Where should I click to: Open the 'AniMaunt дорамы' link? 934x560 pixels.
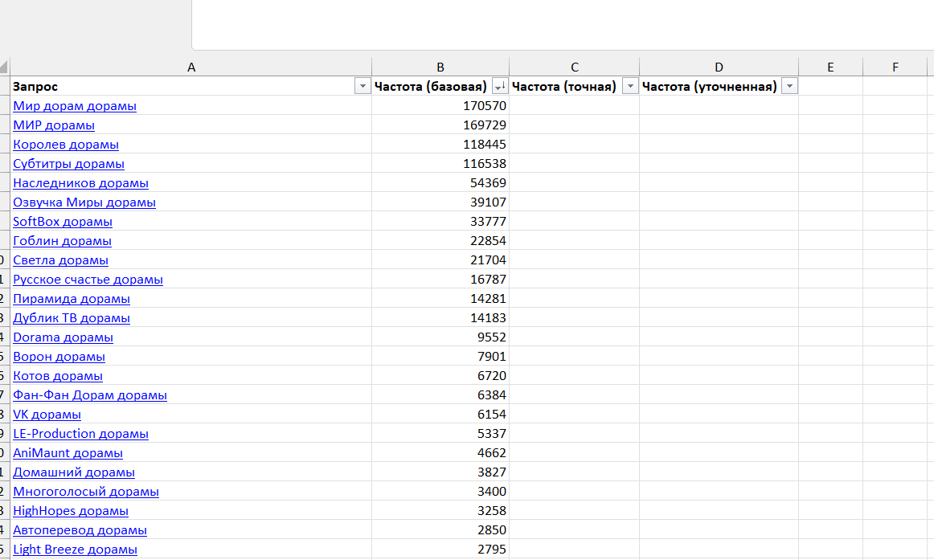click(x=68, y=453)
